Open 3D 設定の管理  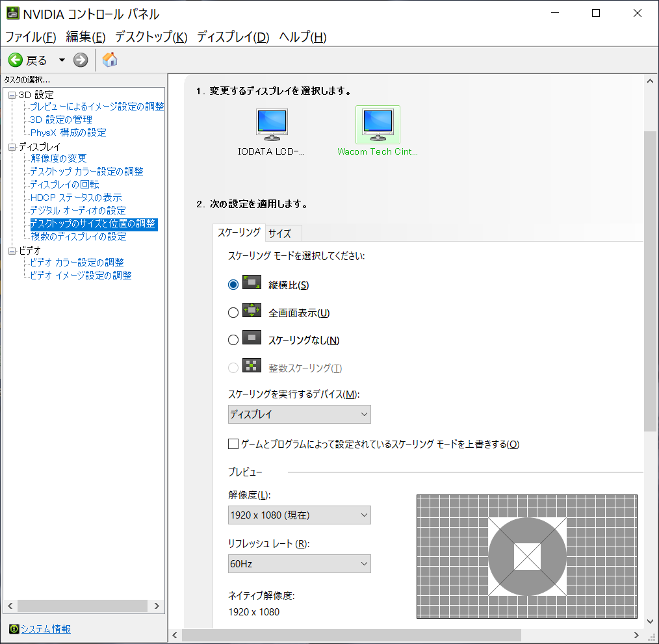61,120
